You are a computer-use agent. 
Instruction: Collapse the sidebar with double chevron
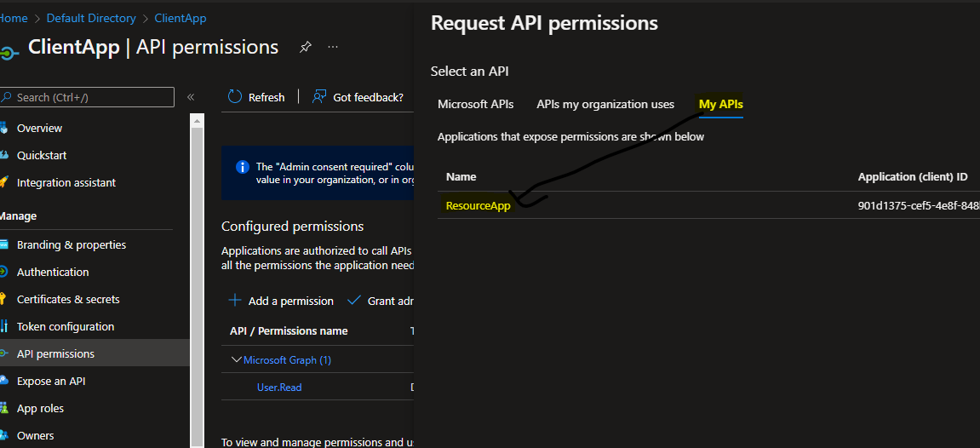pos(191,97)
